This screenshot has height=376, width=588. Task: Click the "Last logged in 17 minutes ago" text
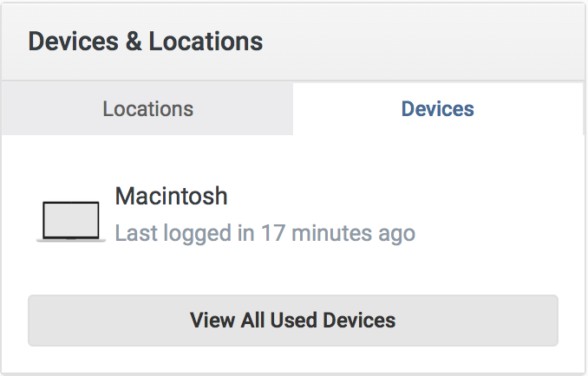pyautogui.click(x=265, y=233)
